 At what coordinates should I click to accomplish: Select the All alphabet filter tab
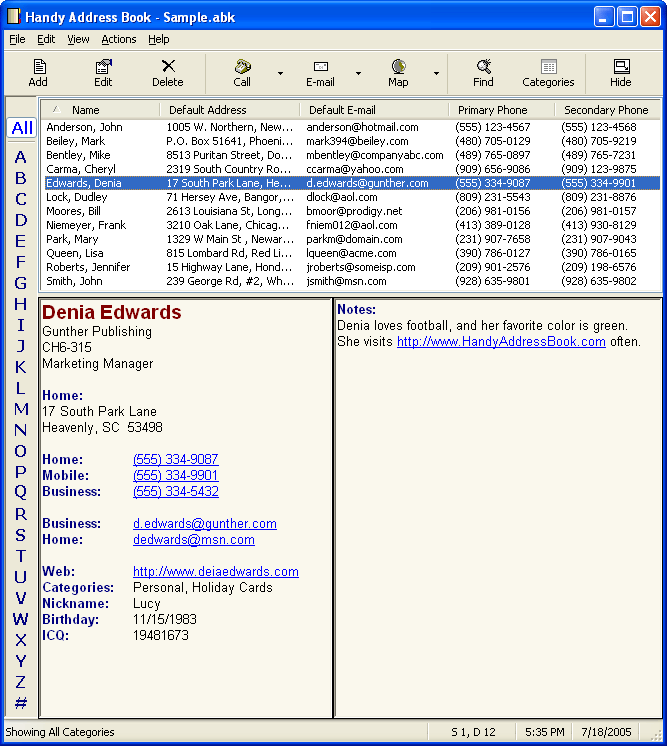(x=22, y=128)
